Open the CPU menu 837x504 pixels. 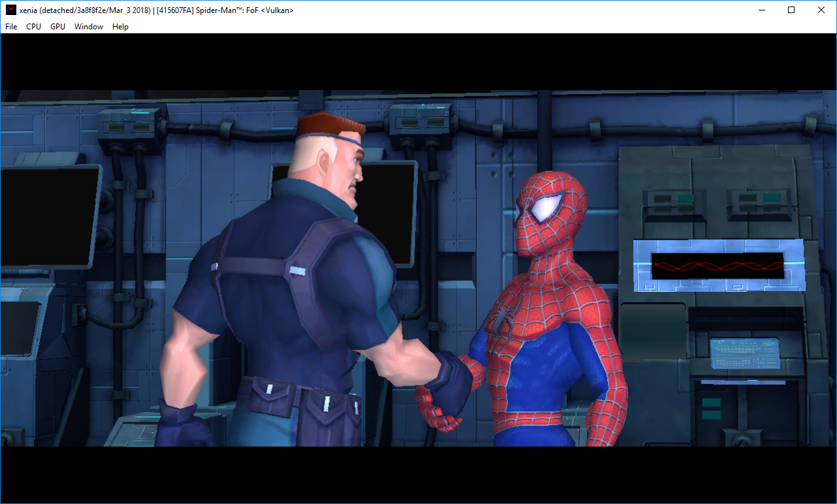(x=33, y=27)
